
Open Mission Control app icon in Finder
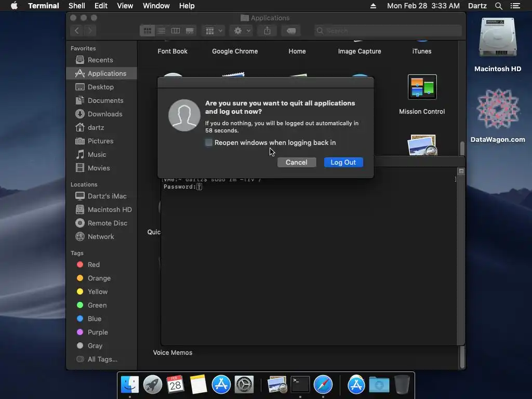point(422,87)
